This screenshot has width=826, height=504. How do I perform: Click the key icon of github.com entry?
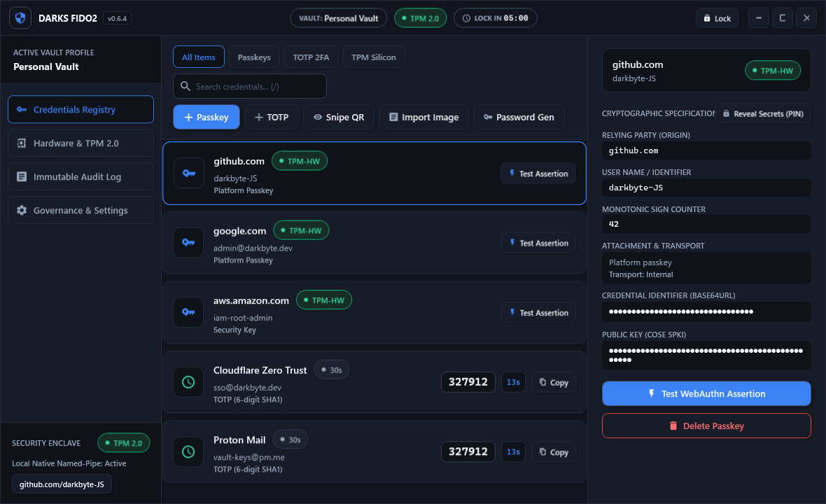click(188, 173)
